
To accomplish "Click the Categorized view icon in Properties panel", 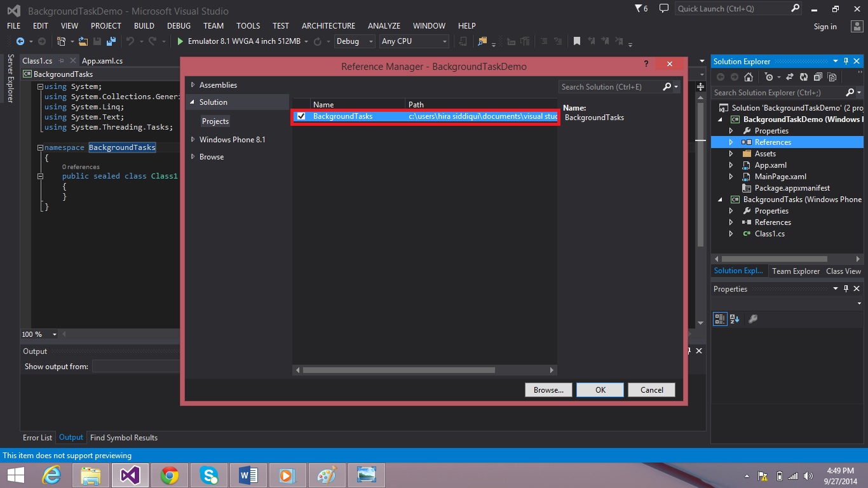I will [720, 319].
